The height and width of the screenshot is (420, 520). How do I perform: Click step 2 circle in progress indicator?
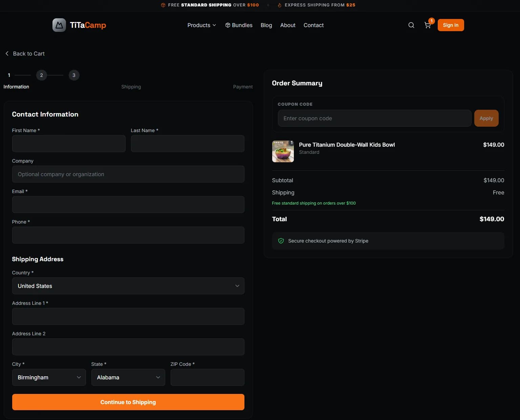41,75
